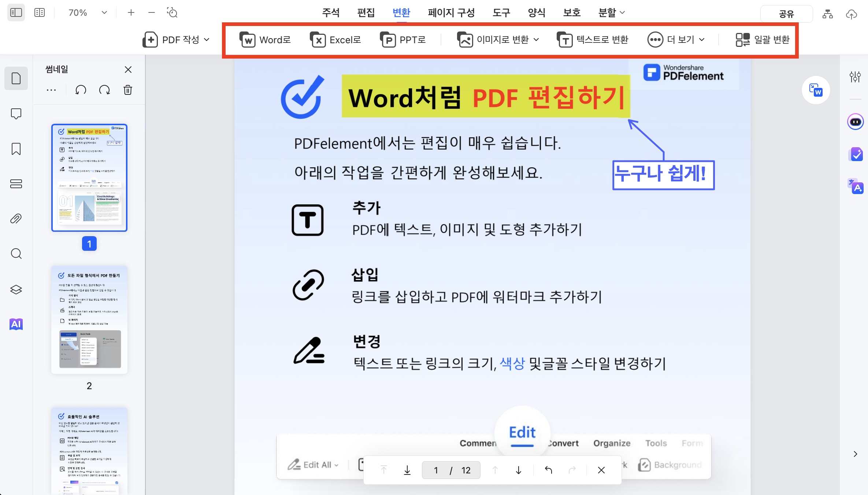Click 텍스트로 변환 button

(592, 40)
